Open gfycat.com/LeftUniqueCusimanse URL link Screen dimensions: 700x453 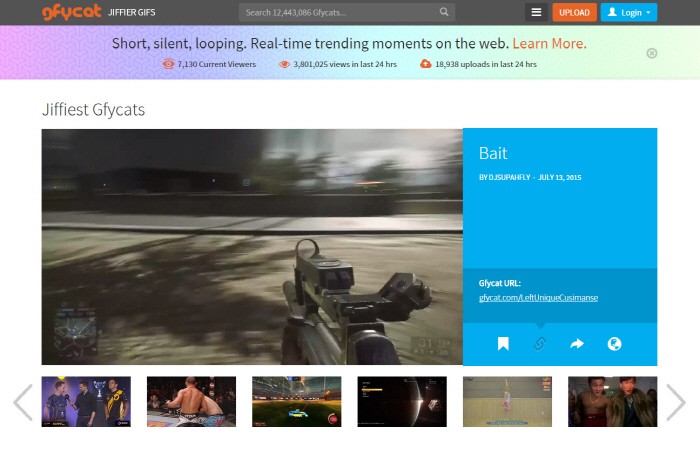pyautogui.click(x=538, y=298)
